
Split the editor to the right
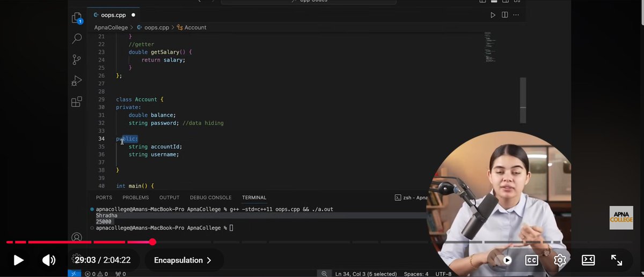504,15
